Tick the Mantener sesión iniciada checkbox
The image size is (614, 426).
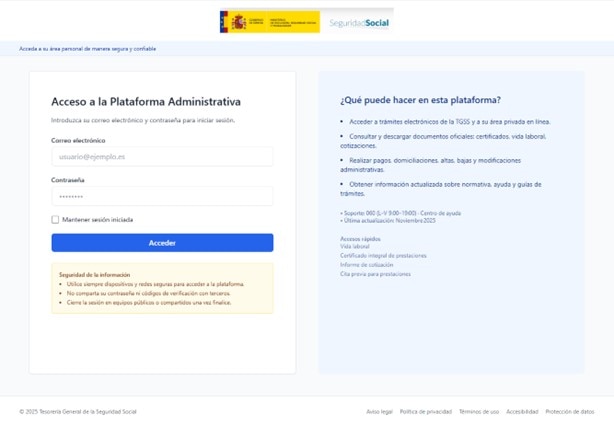[x=56, y=219]
